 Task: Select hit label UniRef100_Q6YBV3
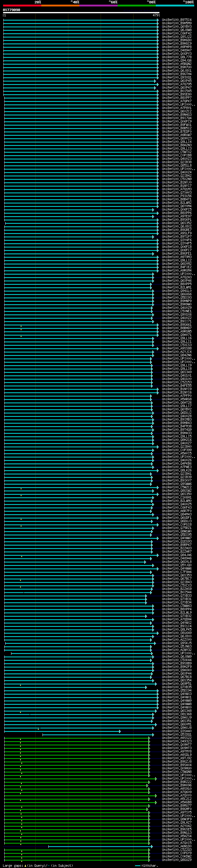(x=176, y=26)
